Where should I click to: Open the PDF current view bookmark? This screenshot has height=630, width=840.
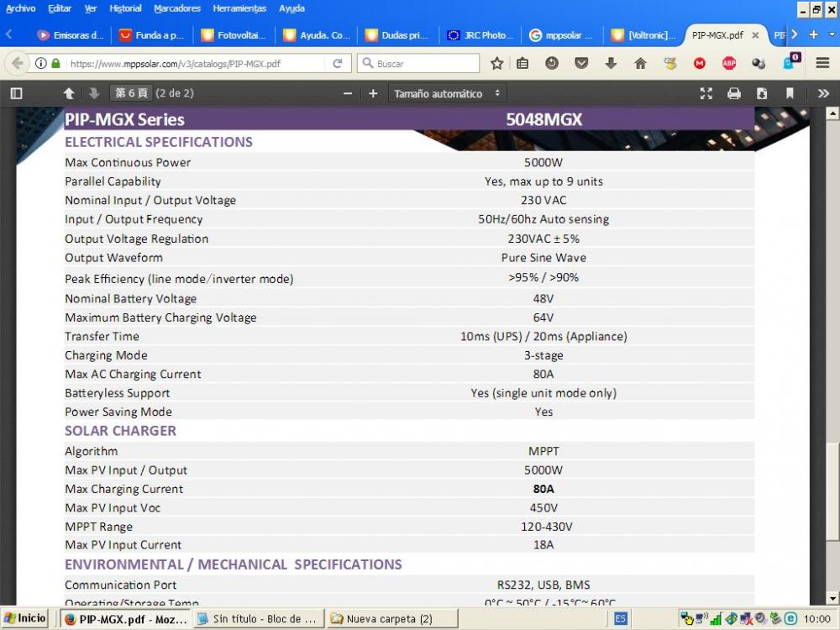click(x=790, y=93)
